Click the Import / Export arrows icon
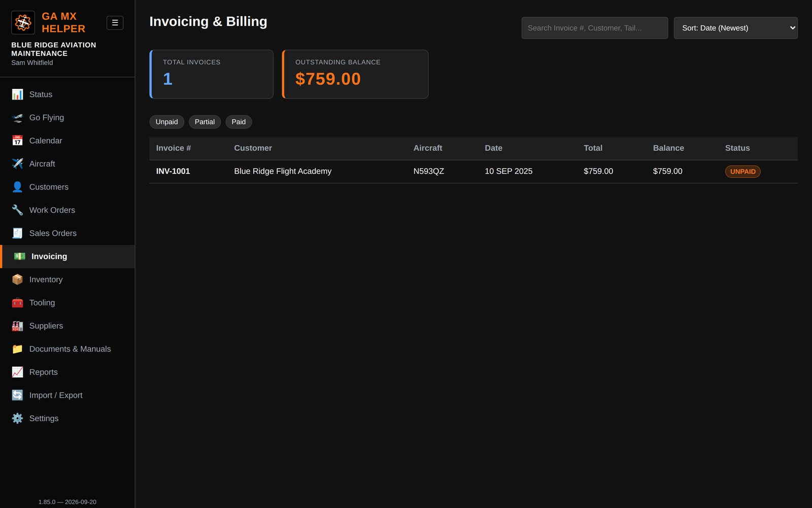The width and height of the screenshot is (812, 508). tap(17, 395)
